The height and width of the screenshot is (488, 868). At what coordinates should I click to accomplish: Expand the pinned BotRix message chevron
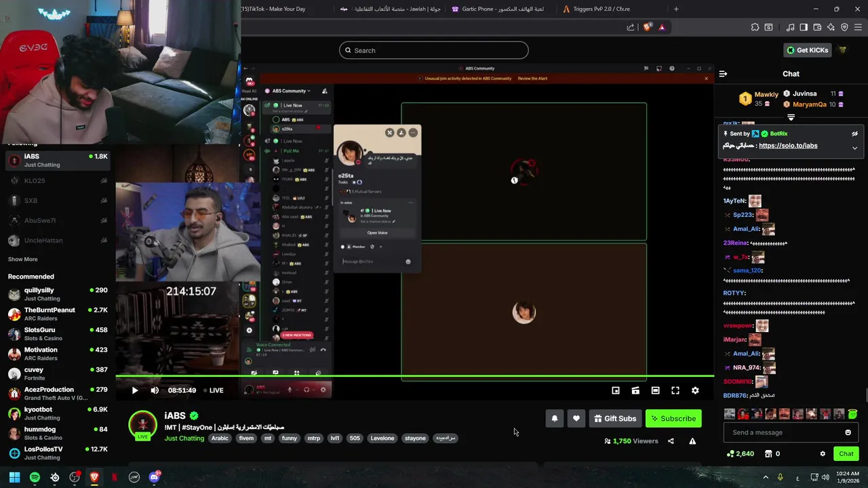pyautogui.click(x=854, y=147)
